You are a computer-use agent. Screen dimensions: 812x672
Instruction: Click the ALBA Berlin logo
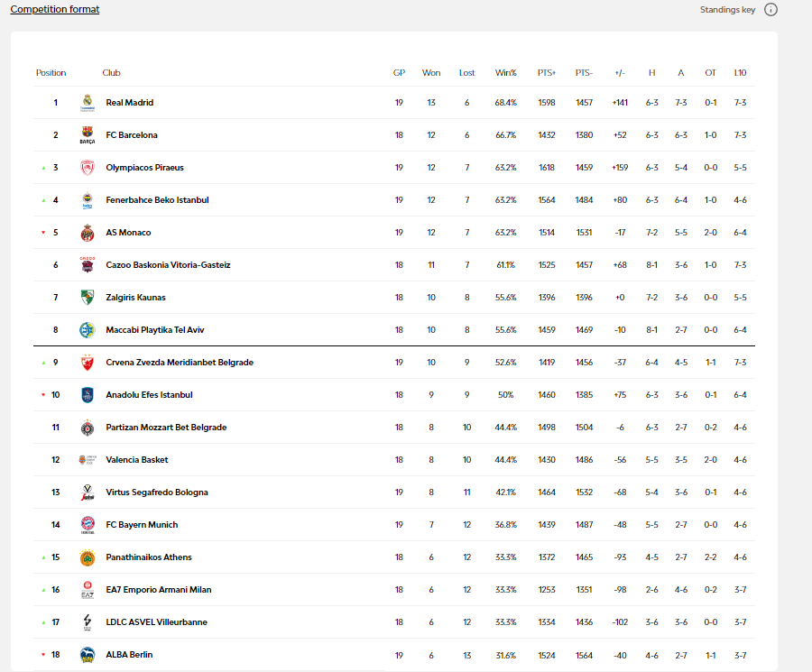point(87,655)
